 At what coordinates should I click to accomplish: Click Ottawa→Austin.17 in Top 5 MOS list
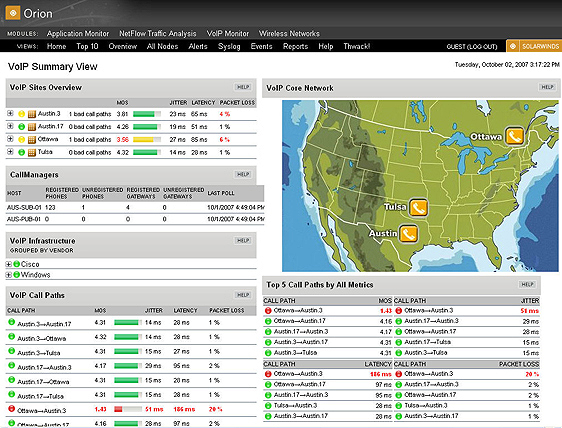tap(300, 321)
